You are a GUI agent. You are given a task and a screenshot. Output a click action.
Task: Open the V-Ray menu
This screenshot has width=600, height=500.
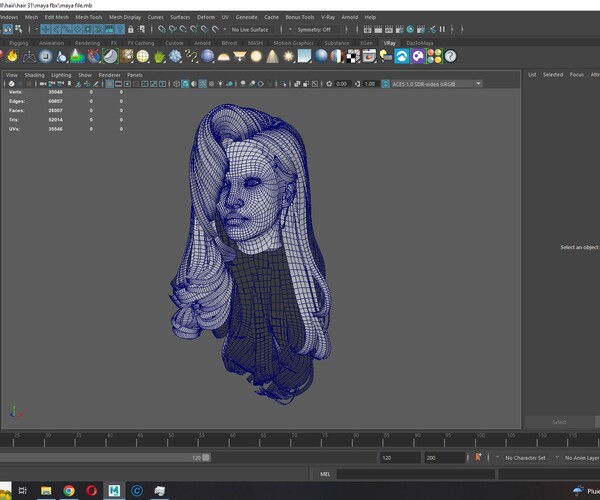click(328, 17)
